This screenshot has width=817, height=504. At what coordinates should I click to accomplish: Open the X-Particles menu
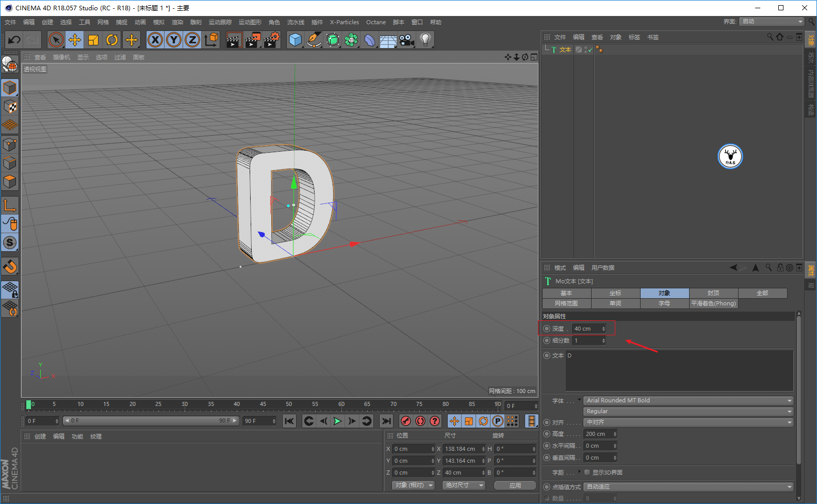point(345,22)
